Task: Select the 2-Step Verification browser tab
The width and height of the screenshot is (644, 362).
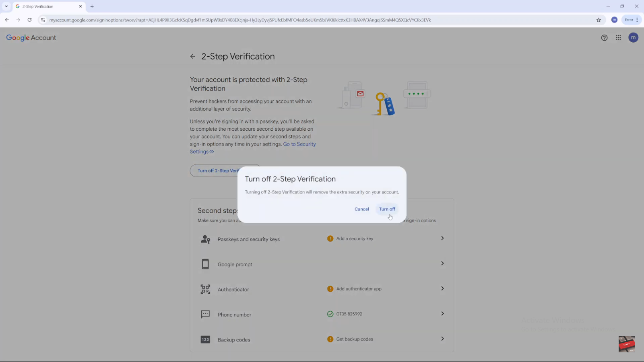Action: (x=48, y=6)
